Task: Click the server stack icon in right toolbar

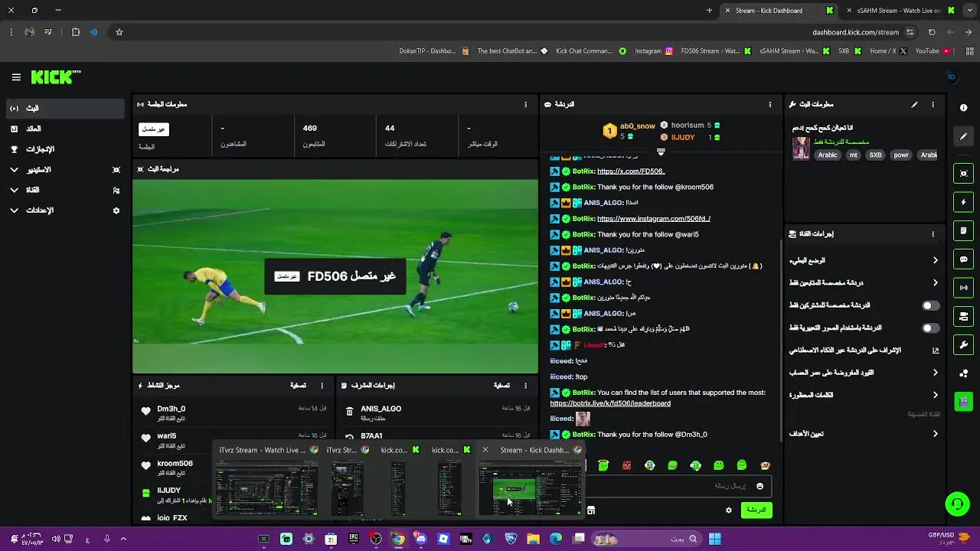Action: coord(964,316)
